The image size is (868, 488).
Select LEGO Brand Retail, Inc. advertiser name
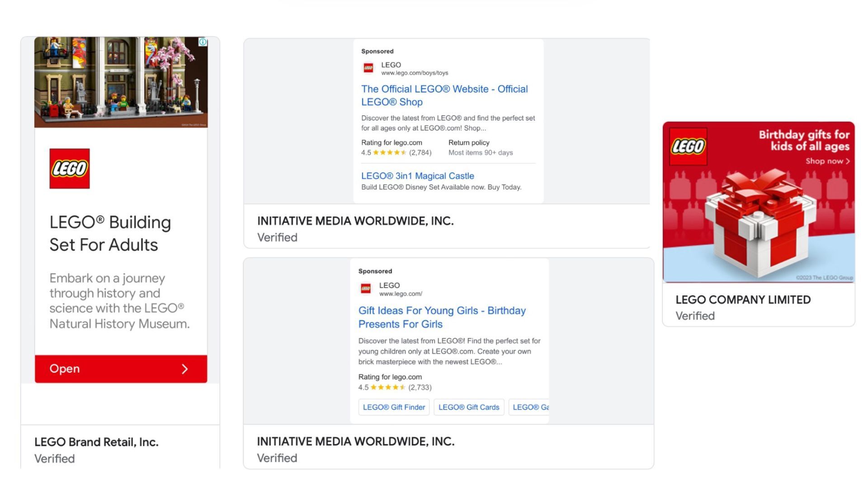[96, 442]
